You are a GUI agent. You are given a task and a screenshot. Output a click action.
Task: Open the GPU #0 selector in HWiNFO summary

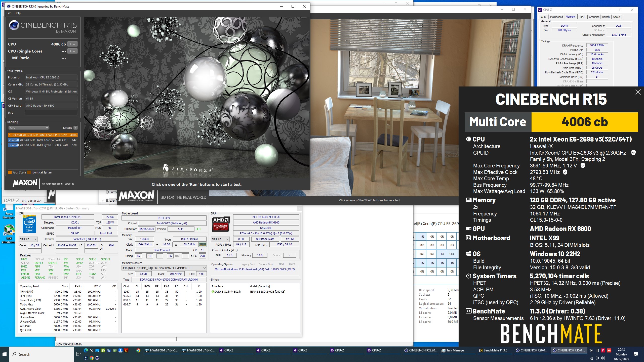click(x=220, y=239)
